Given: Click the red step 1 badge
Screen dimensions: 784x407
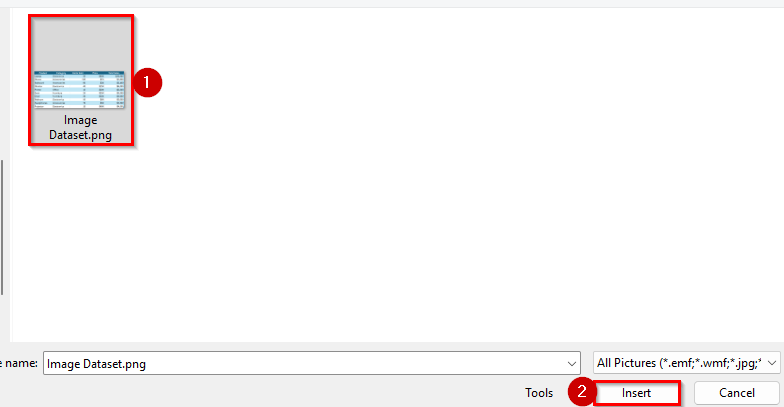Looking at the screenshot, I should [x=146, y=82].
